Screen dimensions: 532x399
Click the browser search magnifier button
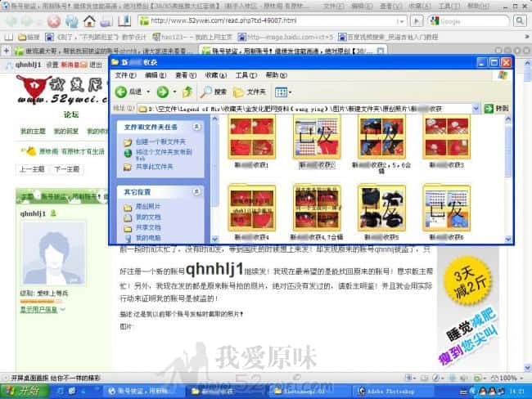(x=520, y=21)
